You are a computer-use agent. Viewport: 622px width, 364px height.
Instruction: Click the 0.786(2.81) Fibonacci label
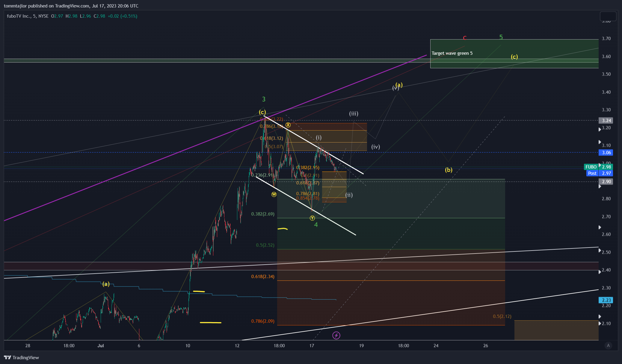(x=308, y=194)
